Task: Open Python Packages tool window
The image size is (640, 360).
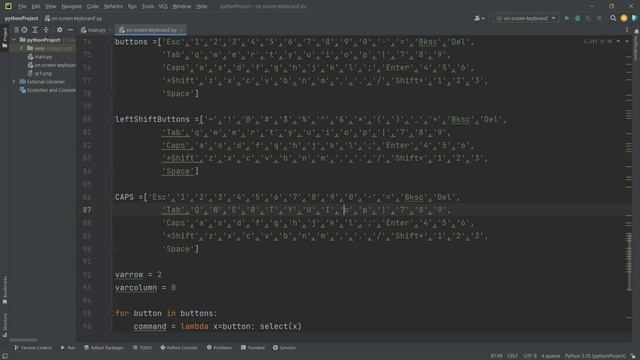Action: pos(104,348)
